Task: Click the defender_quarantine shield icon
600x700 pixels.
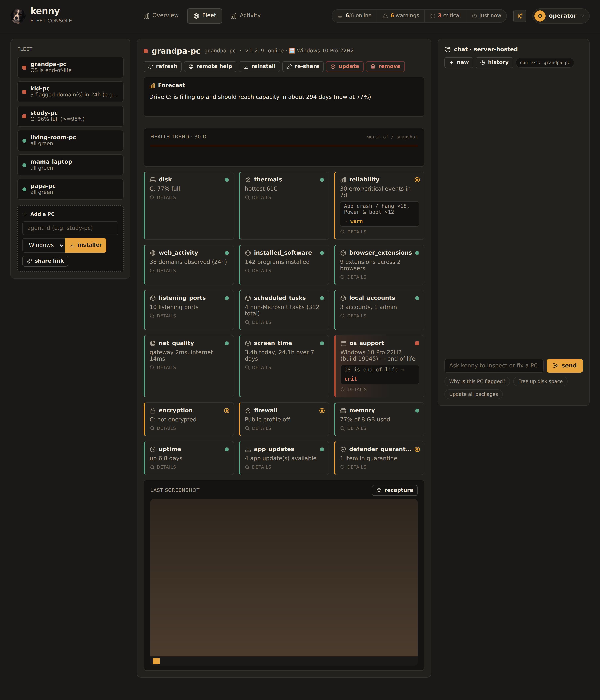Action: (343, 449)
